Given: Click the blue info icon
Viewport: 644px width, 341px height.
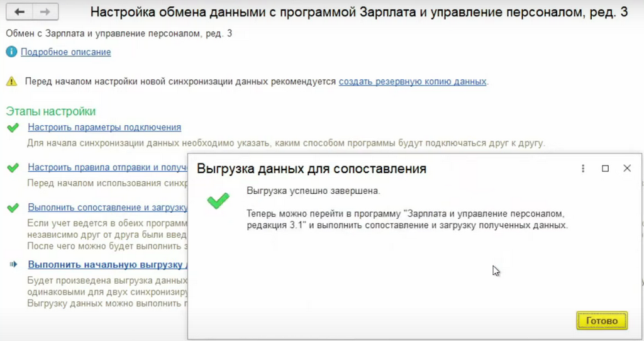Looking at the screenshot, I should click(11, 52).
